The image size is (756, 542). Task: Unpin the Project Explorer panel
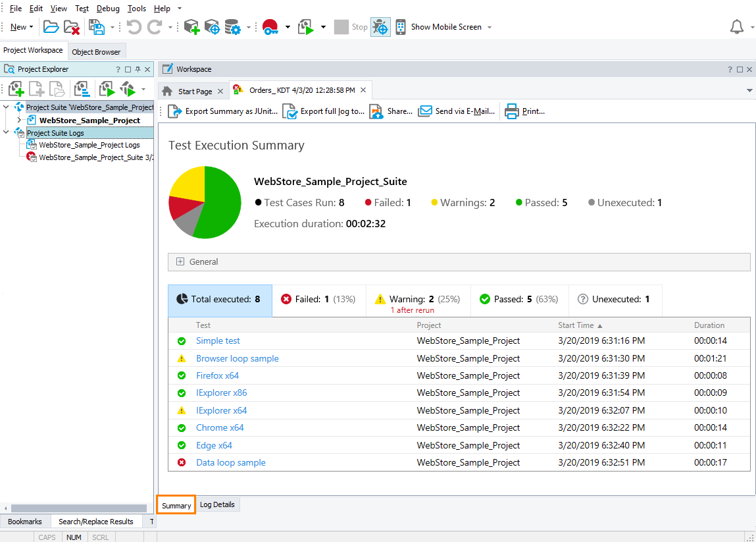[x=137, y=68]
